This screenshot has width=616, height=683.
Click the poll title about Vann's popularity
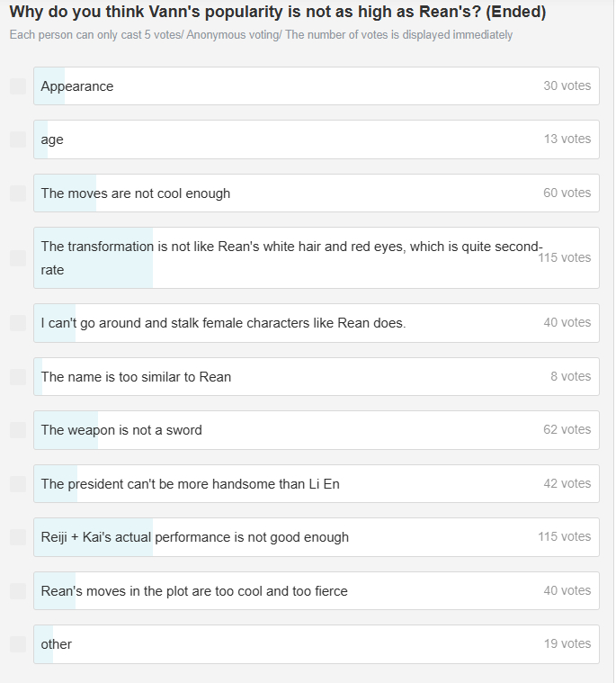coord(277,13)
